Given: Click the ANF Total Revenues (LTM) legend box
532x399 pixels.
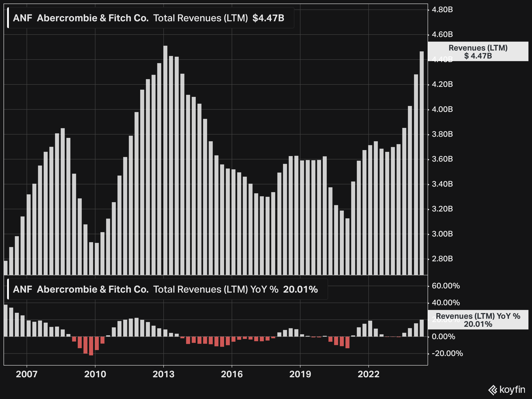Looking at the screenshot, I should pyautogui.click(x=151, y=18).
